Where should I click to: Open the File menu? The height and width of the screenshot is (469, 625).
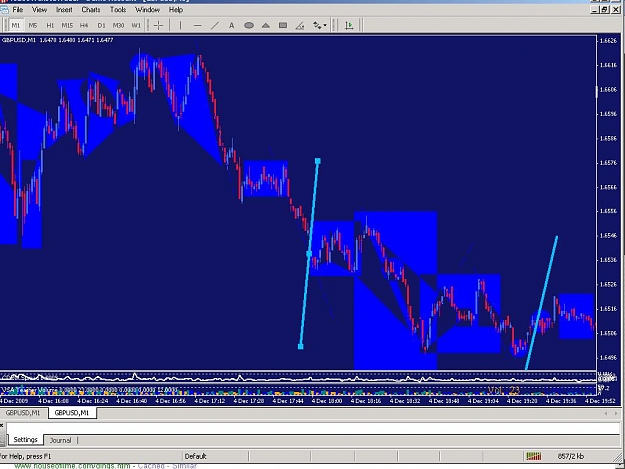tap(18, 10)
